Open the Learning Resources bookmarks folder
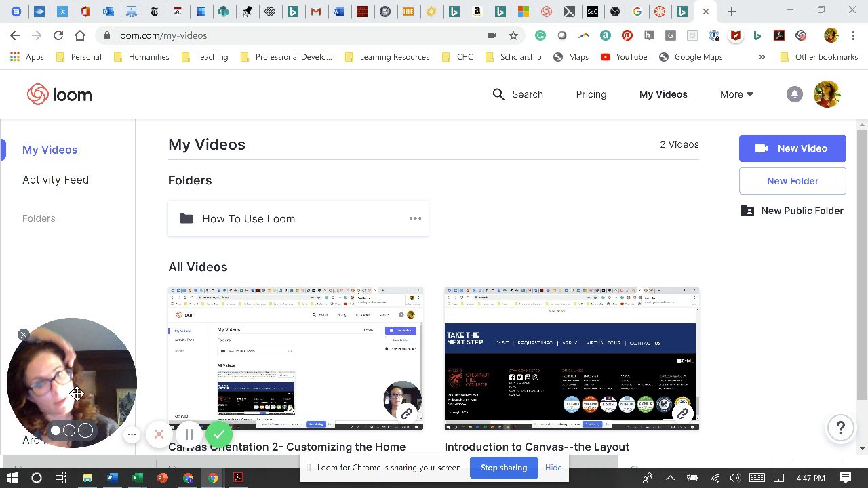The image size is (868, 488). pyautogui.click(x=387, y=57)
